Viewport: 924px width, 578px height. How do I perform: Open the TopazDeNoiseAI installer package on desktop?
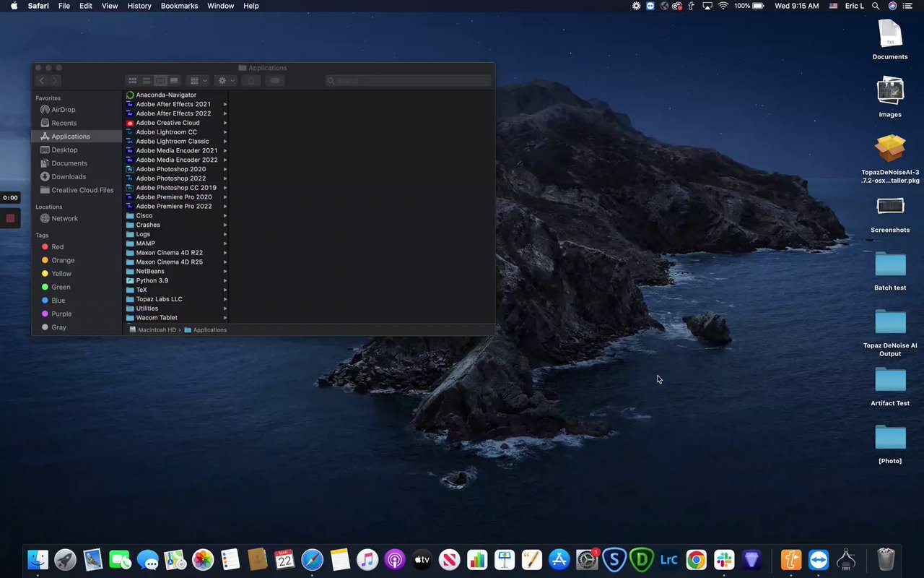[890, 149]
